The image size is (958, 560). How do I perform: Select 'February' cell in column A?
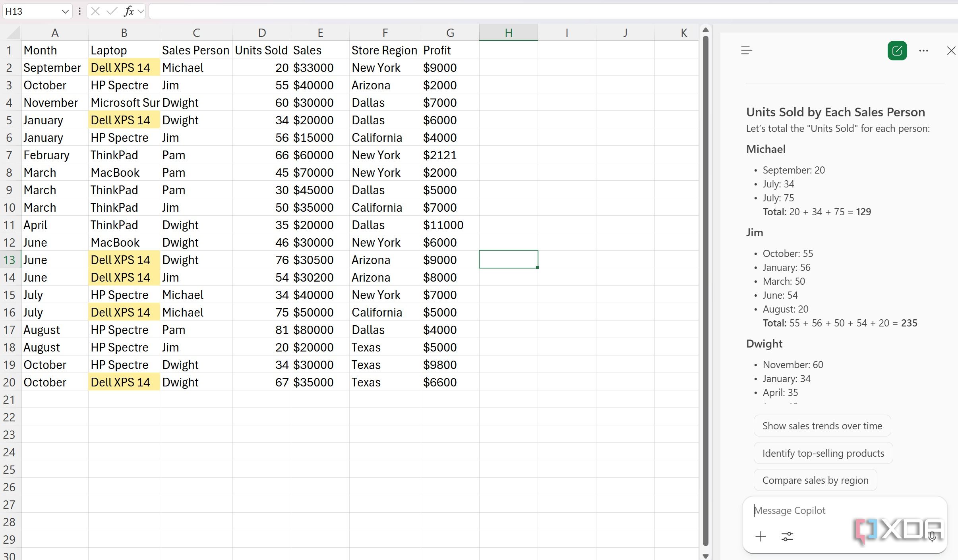[55, 155]
